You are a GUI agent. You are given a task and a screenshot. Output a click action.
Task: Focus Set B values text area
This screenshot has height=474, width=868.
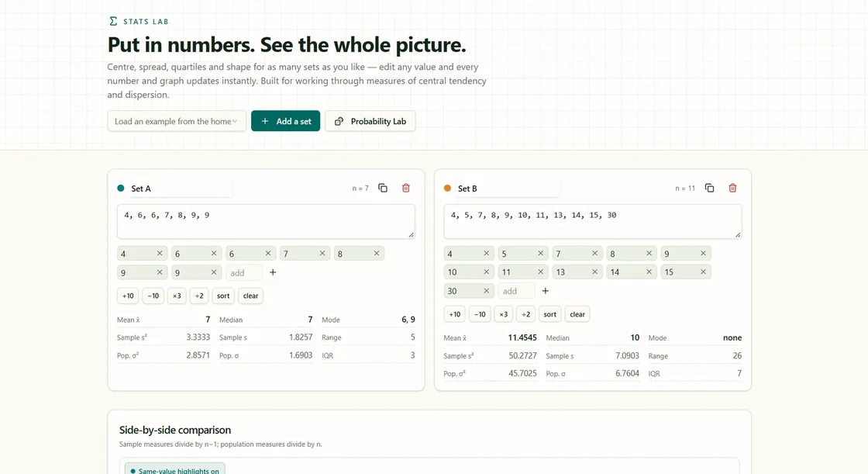(x=592, y=221)
